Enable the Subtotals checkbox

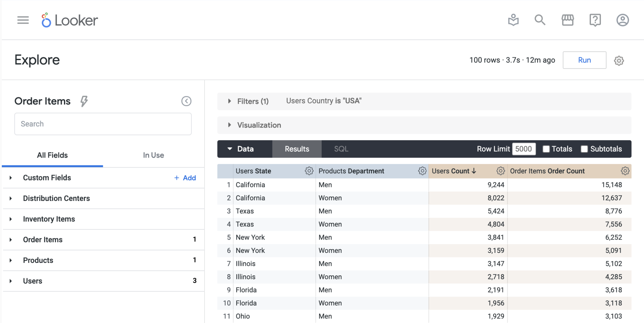coord(584,149)
